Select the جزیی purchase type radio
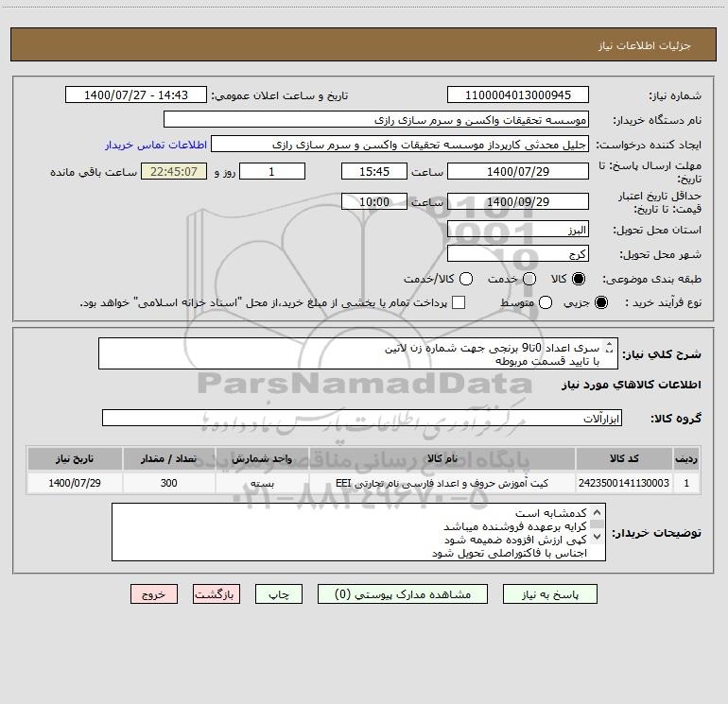Viewport: 728px width, 704px height. pyautogui.click(x=601, y=302)
